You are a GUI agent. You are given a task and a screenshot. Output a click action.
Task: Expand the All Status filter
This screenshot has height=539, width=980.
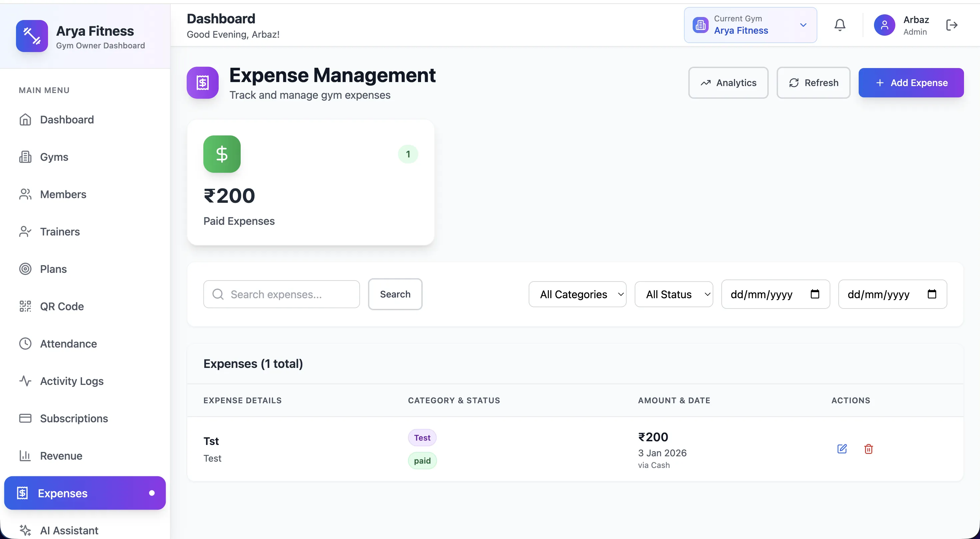[x=673, y=294]
